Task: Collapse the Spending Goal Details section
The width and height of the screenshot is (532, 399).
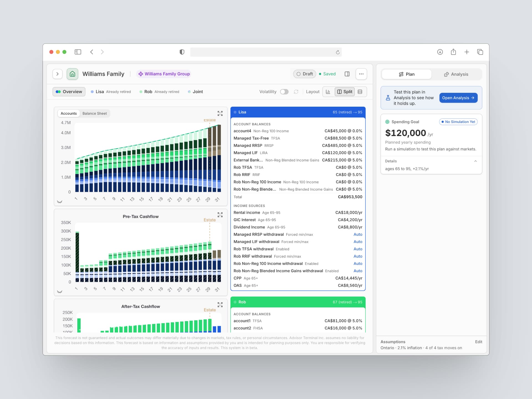Action: [475, 161]
